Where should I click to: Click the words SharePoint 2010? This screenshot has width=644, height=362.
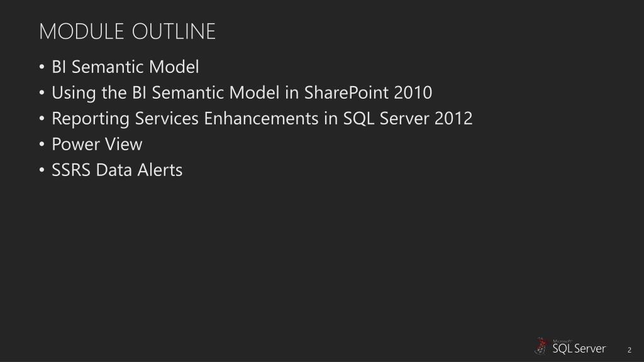coord(368,93)
